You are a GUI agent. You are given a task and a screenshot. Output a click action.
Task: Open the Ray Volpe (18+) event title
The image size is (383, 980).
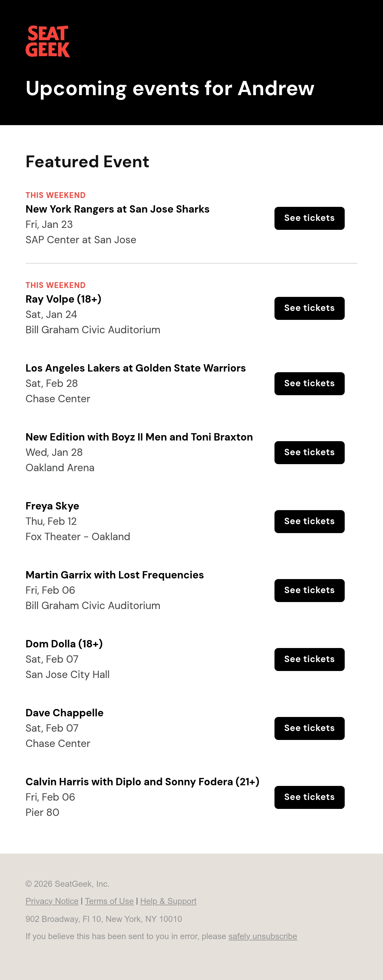pyautogui.click(x=63, y=299)
